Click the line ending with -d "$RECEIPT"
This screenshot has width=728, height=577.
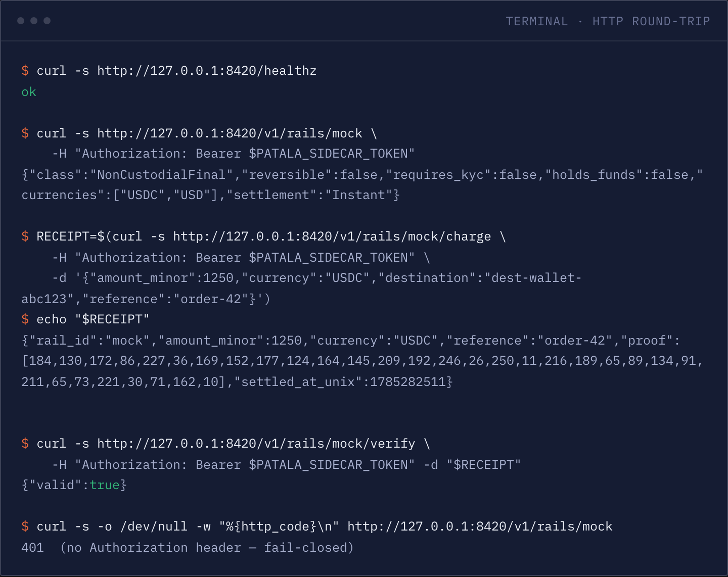286,465
